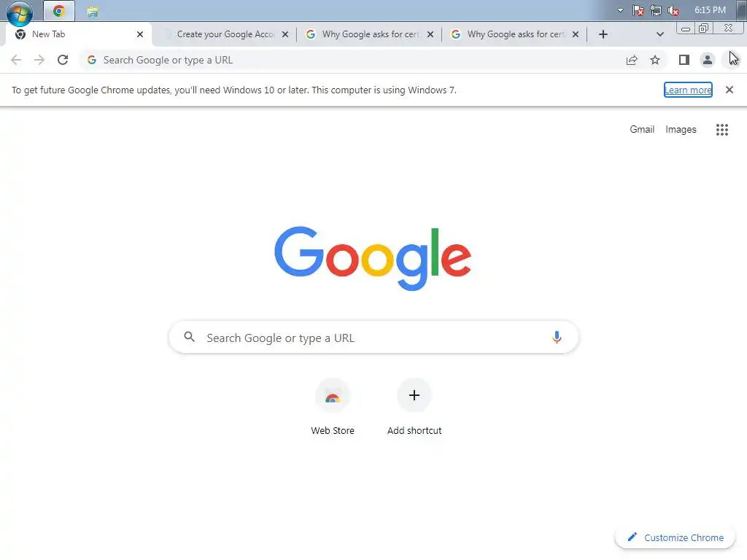Reload the page with the refresh icon

[x=63, y=60]
